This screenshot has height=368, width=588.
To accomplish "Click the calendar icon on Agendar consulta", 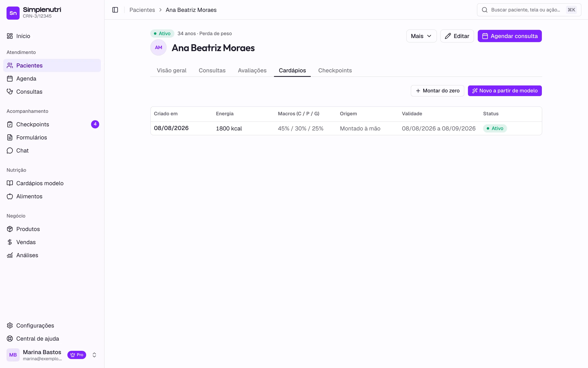I will click(485, 36).
